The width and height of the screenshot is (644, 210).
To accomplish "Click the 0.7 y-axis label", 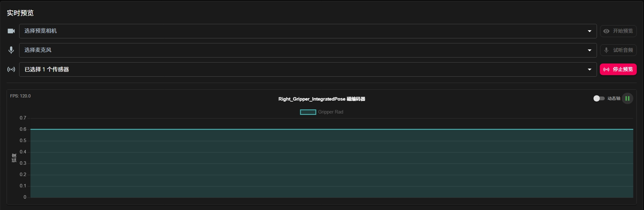I will [23, 118].
